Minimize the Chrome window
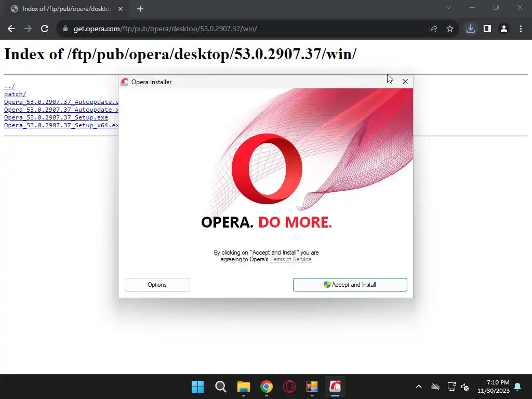Screen dimensions: 532x399 click(x=472, y=7)
